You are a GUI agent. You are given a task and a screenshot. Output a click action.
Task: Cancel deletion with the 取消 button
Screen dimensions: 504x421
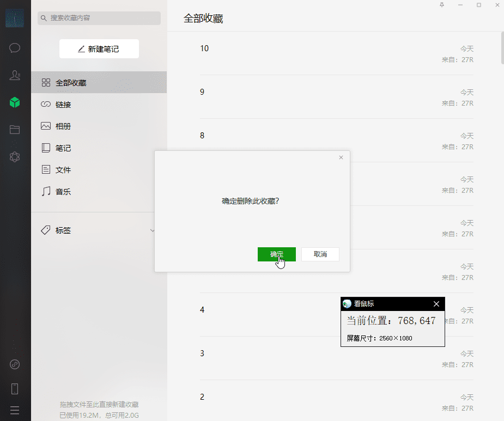(x=320, y=254)
